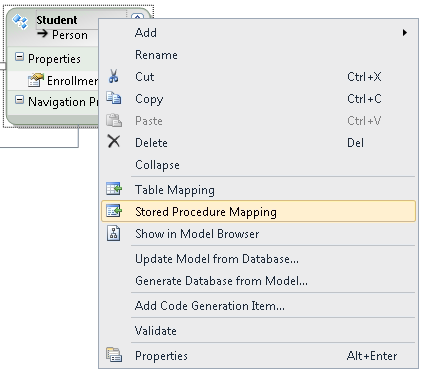Click the Copy pages icon
The width and height of the screenshot is (428, 376).
114,98
